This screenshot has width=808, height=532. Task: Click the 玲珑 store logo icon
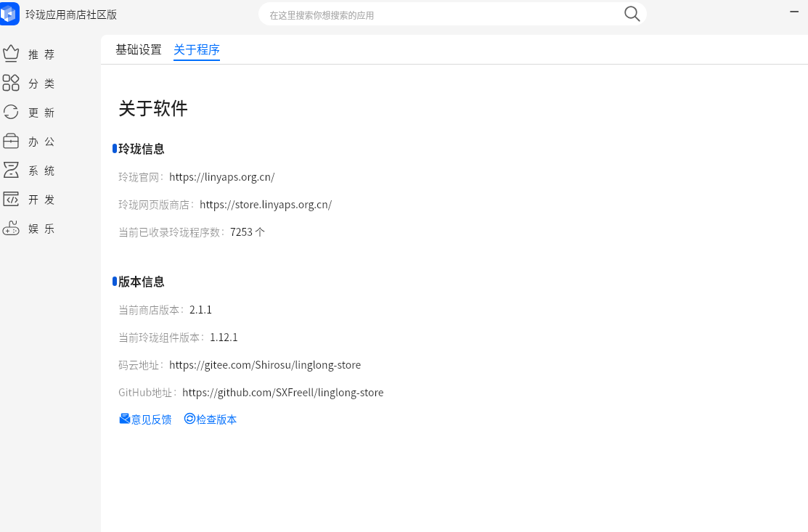tap(9, 14)
